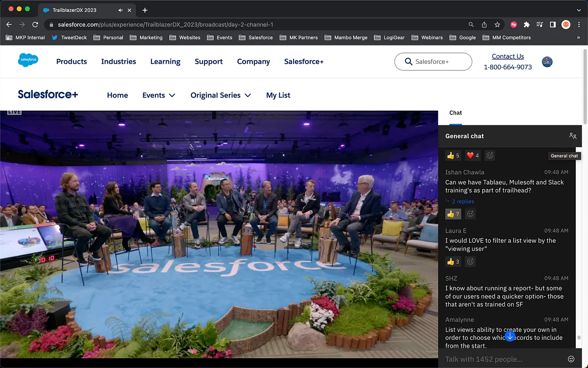
Task: Go to the Home page link
Action: click(x=117, y=95)
